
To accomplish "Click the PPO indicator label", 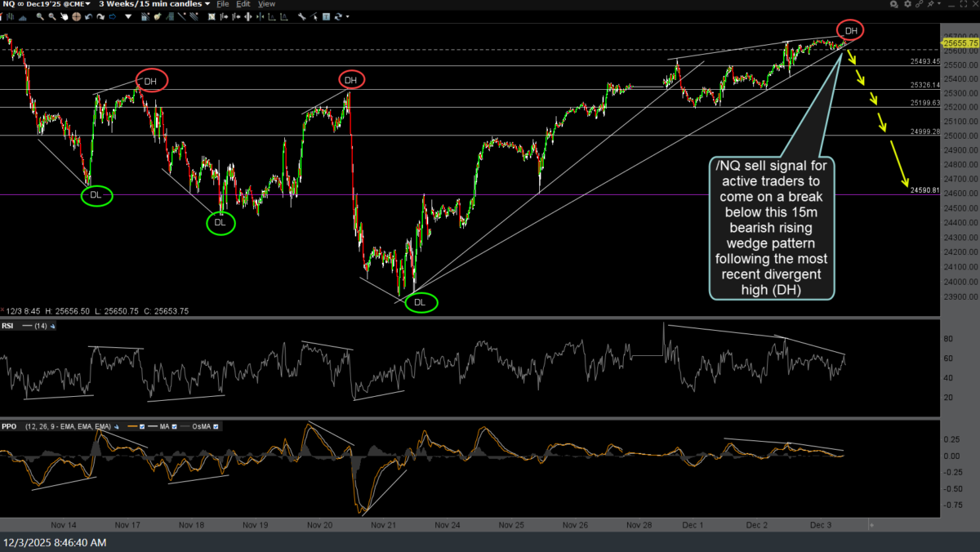I will pyautogui.click(x=9, y=426).
